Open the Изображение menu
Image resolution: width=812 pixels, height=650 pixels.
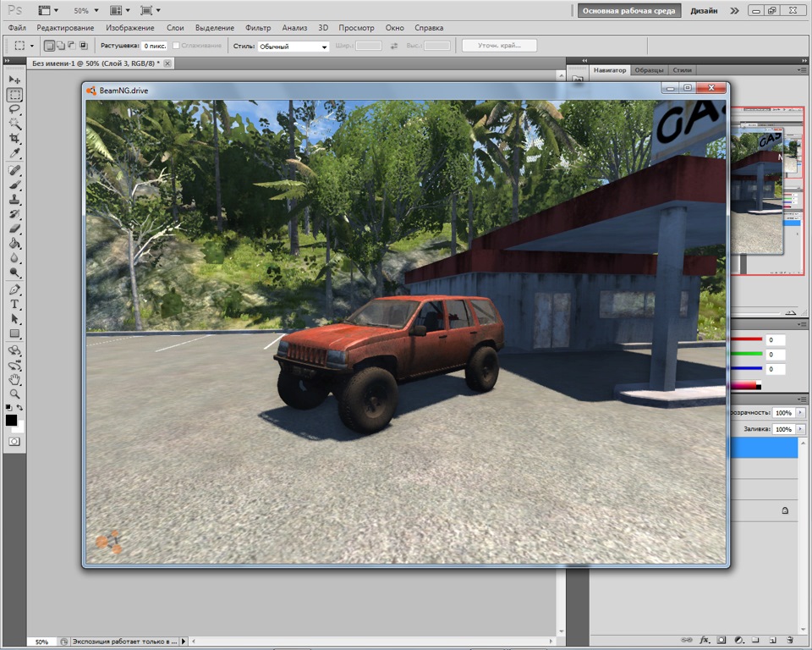(130, 28)
